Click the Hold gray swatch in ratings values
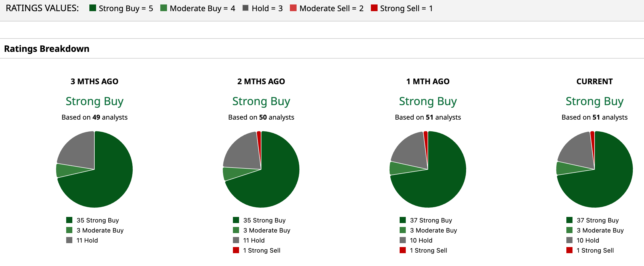The width and height of the screenshot is (644, 266). (245, 8)
